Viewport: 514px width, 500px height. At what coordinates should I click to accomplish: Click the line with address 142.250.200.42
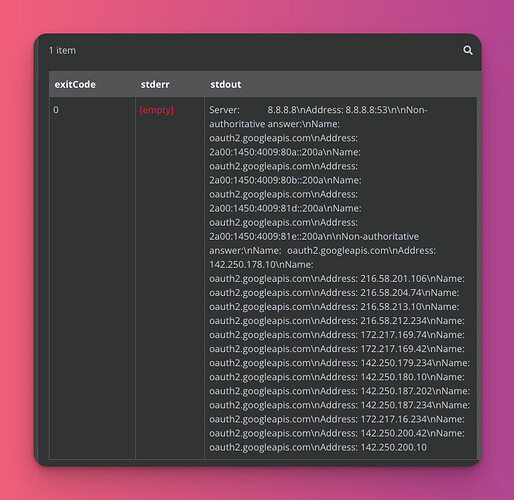[337, 433]
